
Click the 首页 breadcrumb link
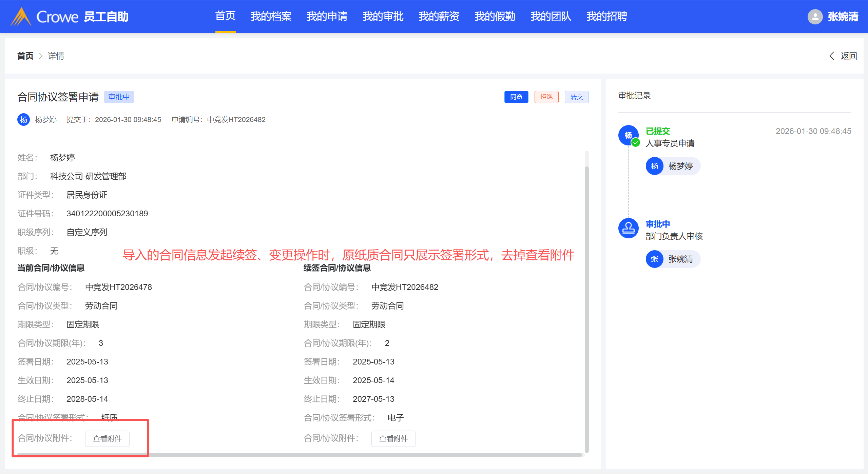25,56
